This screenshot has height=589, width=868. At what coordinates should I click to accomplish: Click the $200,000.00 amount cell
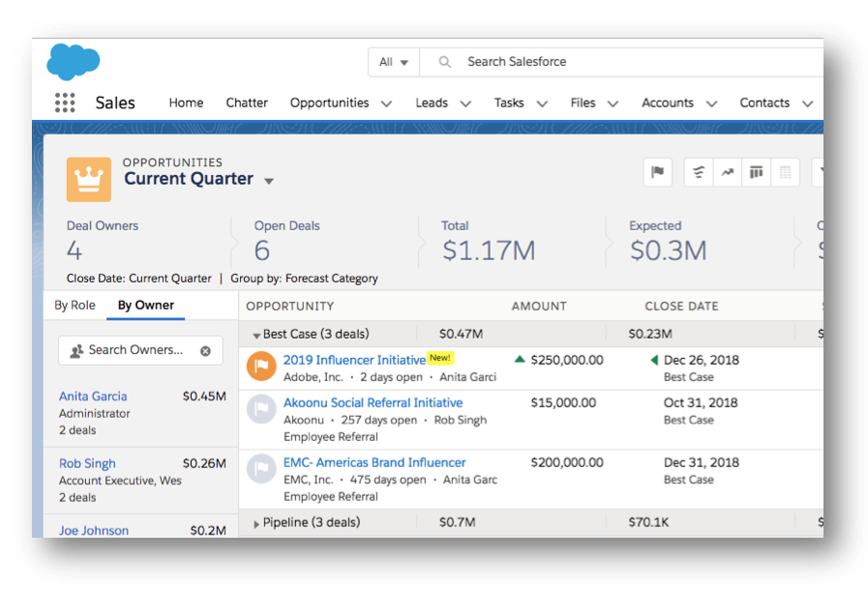567,462
